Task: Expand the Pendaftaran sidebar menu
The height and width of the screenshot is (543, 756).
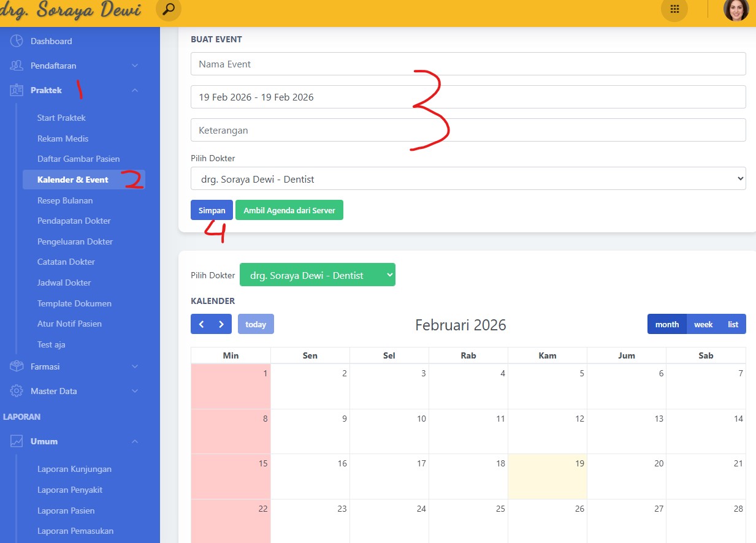Action: pyautogui.click(x=134, y=66)
